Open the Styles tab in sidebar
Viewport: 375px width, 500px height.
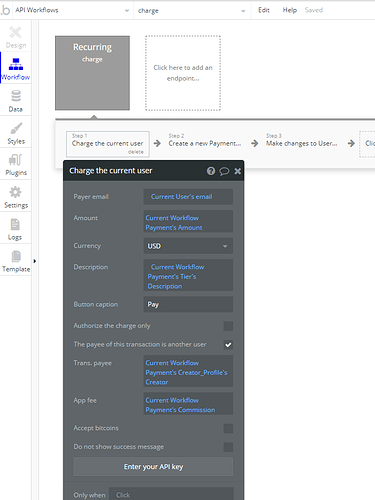[15, 133]
